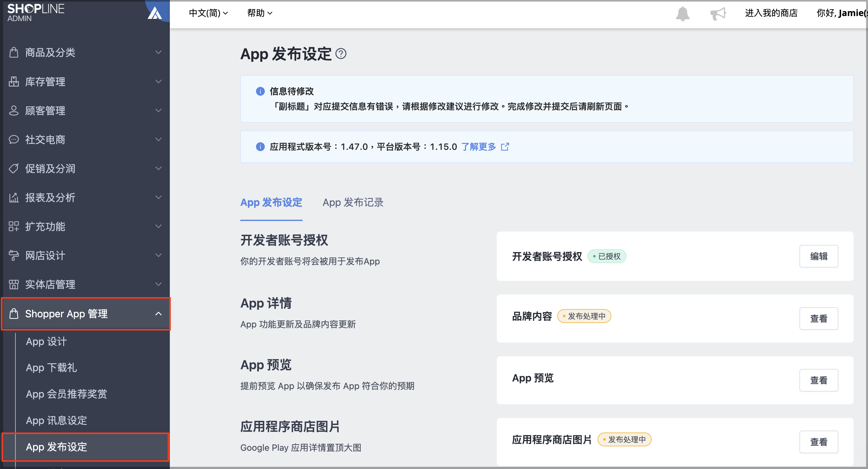Click the 信息待修改 notice heading

292,91
